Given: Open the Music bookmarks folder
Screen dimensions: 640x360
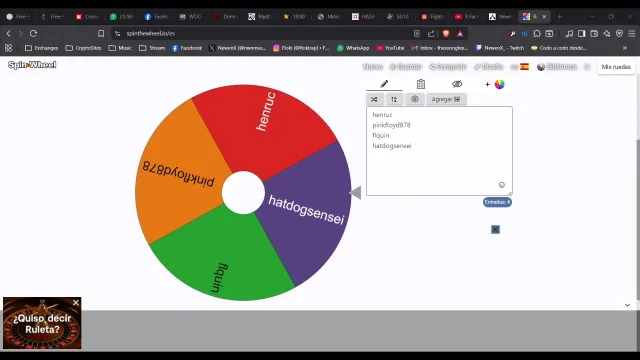Looking at the screenshot, I should tap(120, 48).
